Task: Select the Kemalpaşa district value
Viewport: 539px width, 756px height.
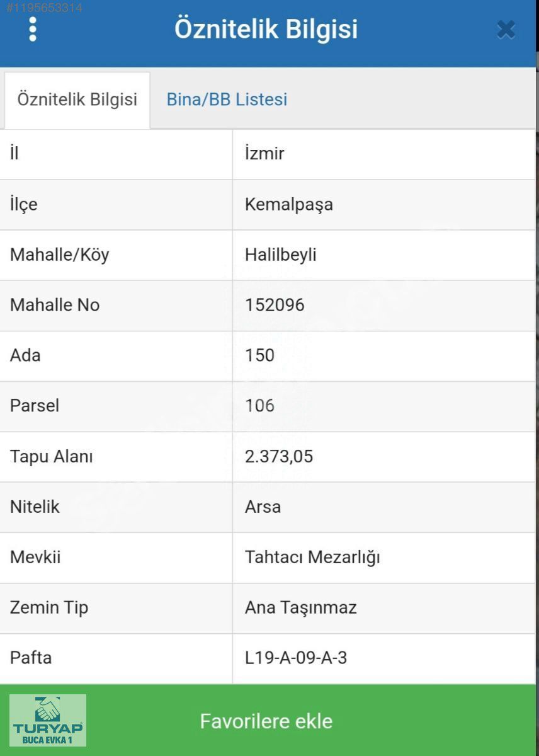Action: tap(289, 205)
